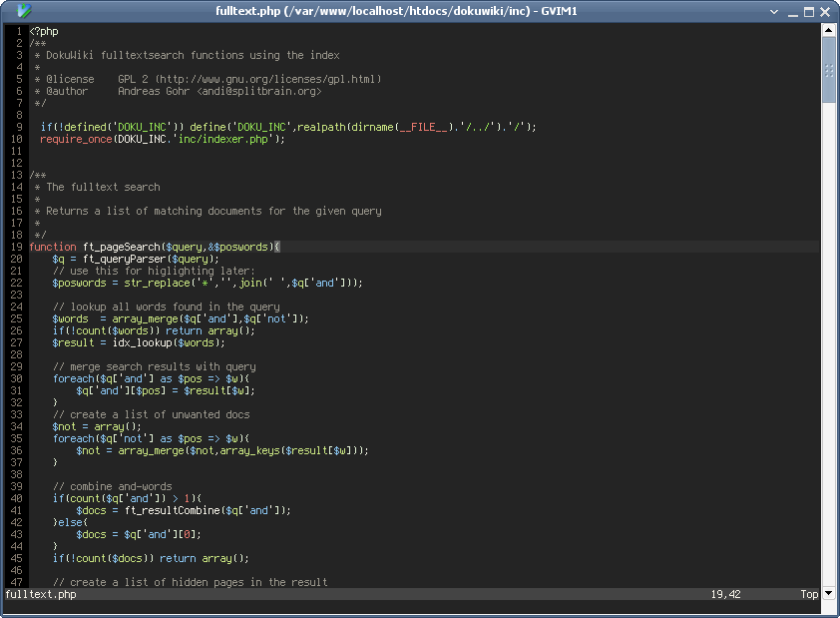Screen dimensions: 840x618
Task: Click line number 19 in the gutter
Action: pos(17,247)
